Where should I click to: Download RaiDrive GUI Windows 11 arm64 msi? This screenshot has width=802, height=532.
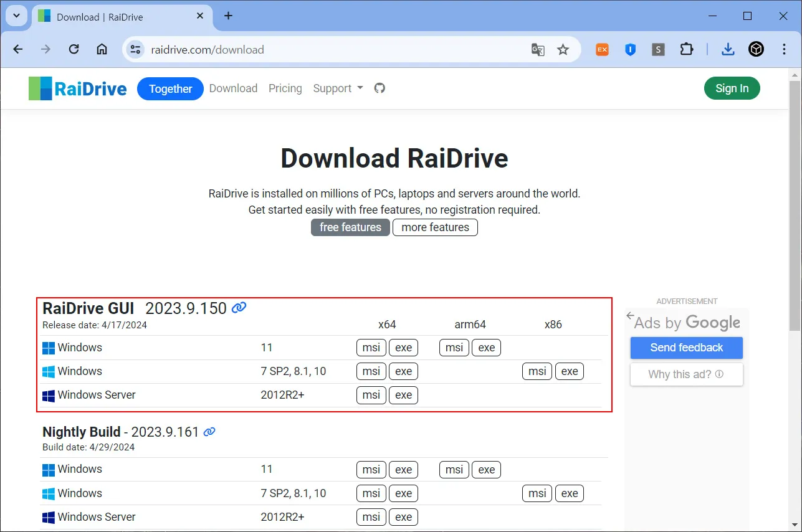(454, 348)
